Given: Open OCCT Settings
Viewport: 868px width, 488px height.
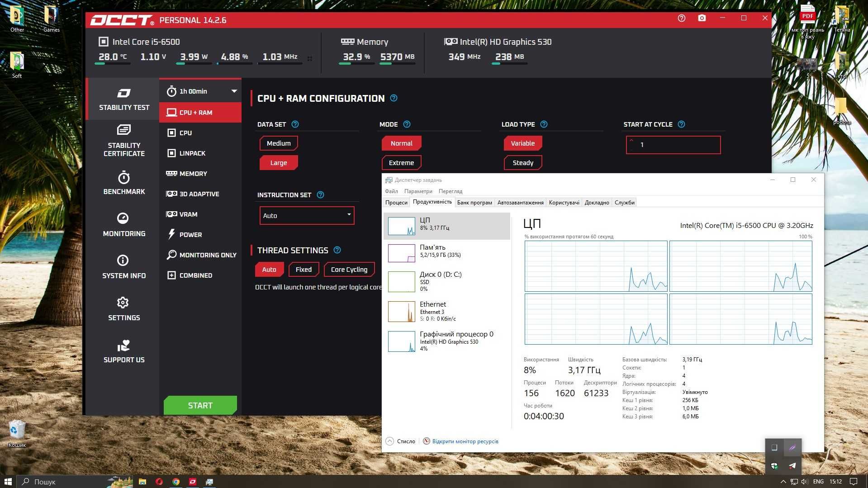Looking at the screenshot, I should (x=124, y=309).
